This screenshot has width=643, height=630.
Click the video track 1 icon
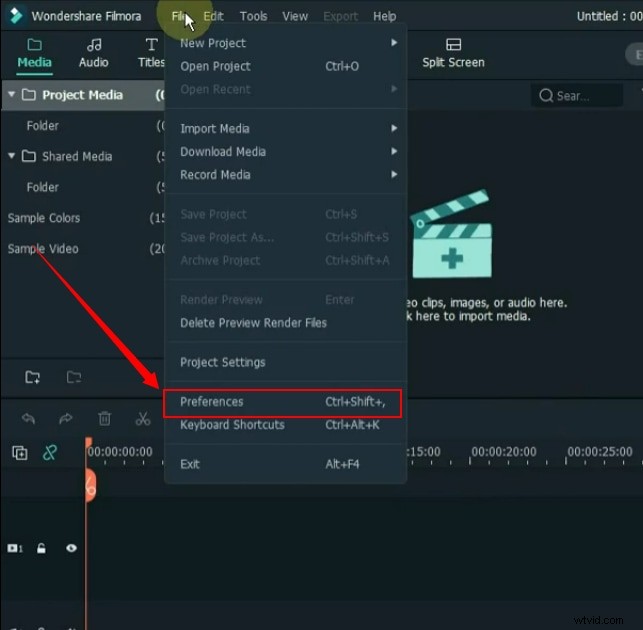coord(15,548)
